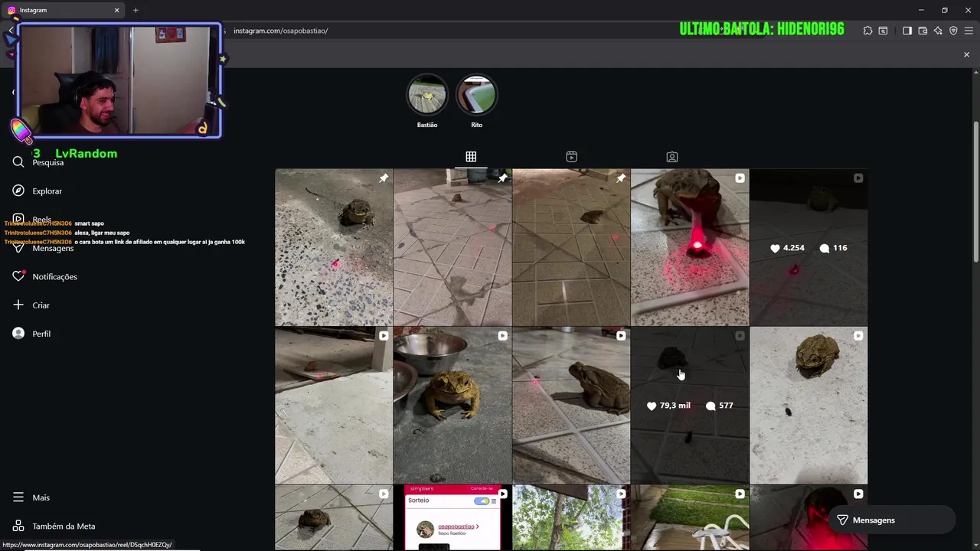The image size is (980, 551).
Task: Close the Instagram browser tab
Action: pos(116,10)
